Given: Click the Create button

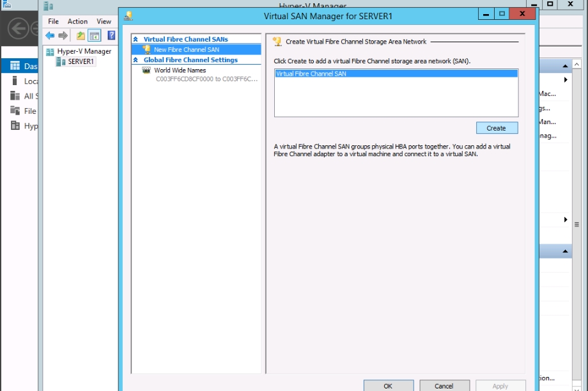Looking at the screenshot, I should click(x=497, y=128).
